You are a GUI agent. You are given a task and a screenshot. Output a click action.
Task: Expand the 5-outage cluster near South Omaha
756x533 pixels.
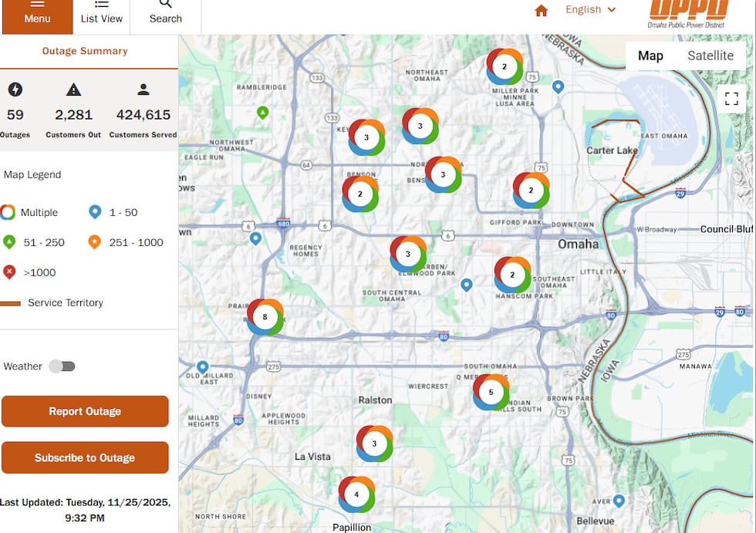click(x=491, y=392)
